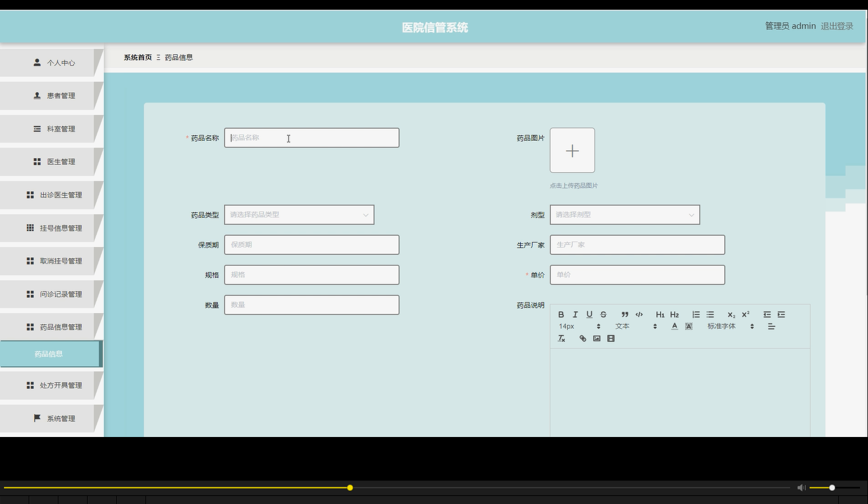Toggle bold formatting in 药品说明 editor
Screen dimensions: 868x504
(561, 314)
